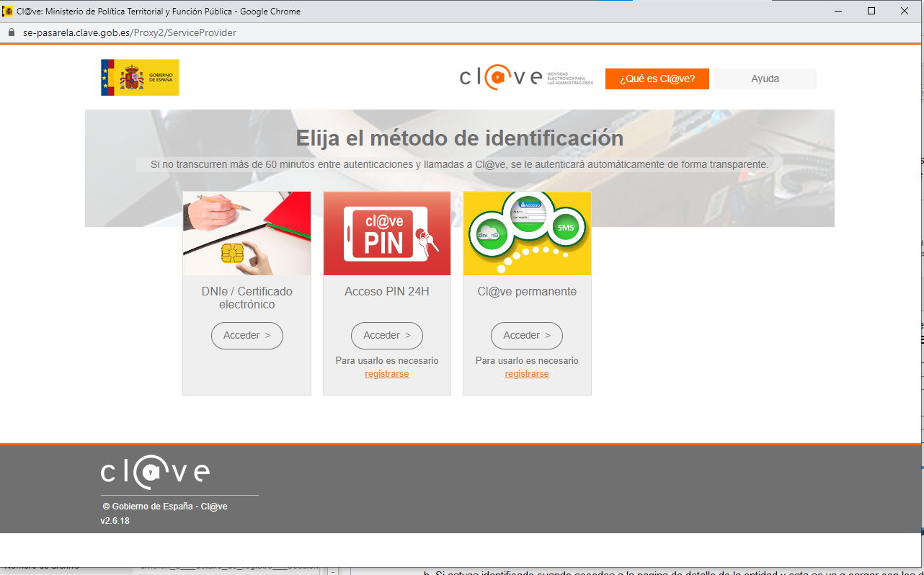Maximize the Chrome window

tap(871, 11)
